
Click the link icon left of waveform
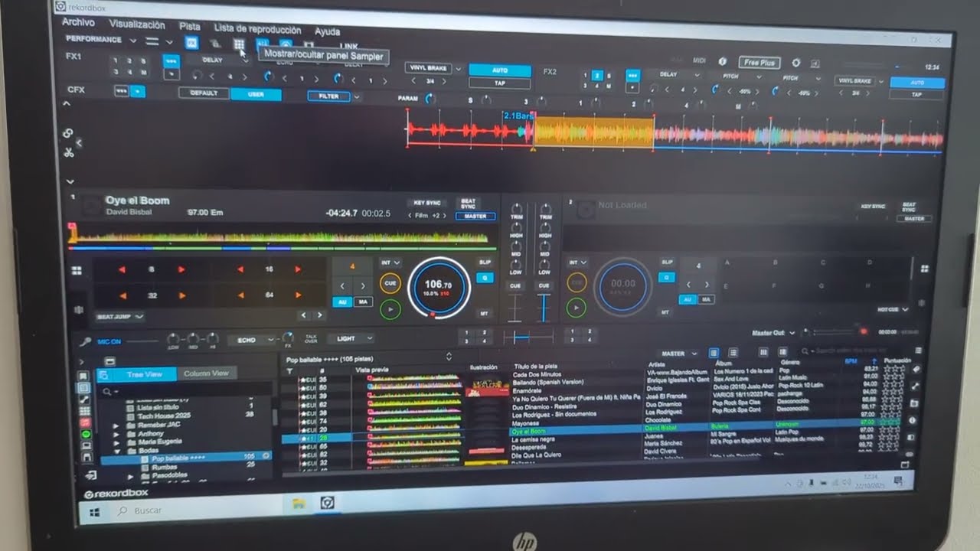pos(67,133)
